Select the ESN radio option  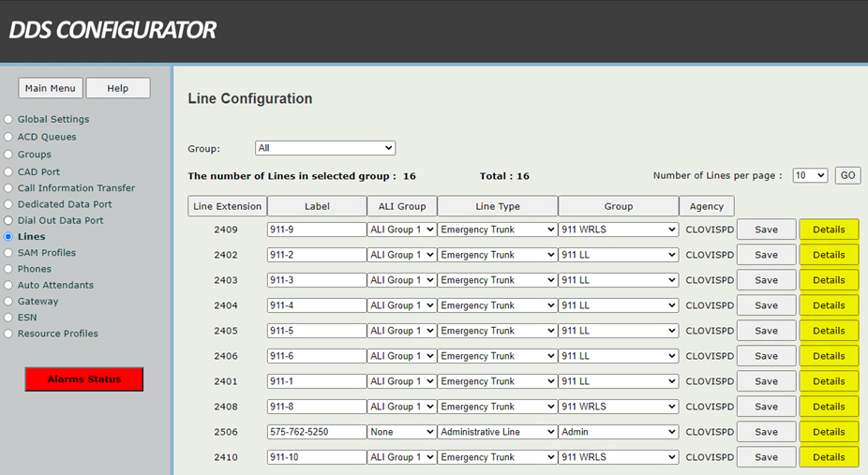pyautogui.click(x=8, y=318)
